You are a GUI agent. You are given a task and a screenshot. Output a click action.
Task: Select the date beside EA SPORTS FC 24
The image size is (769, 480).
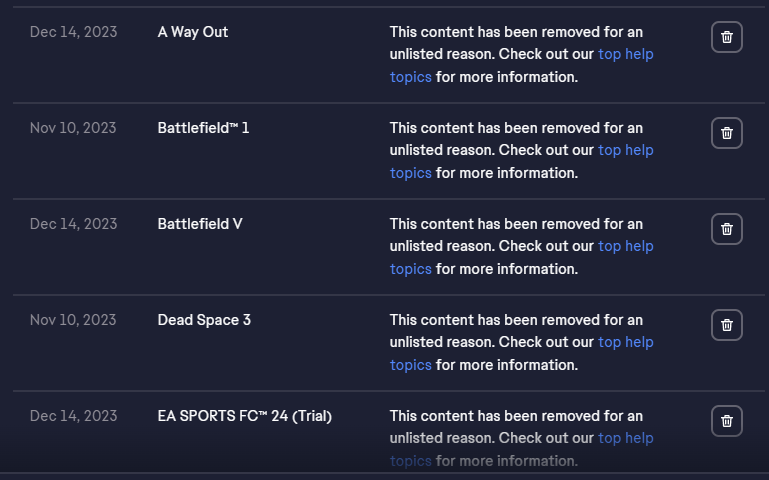coord(73,416)
